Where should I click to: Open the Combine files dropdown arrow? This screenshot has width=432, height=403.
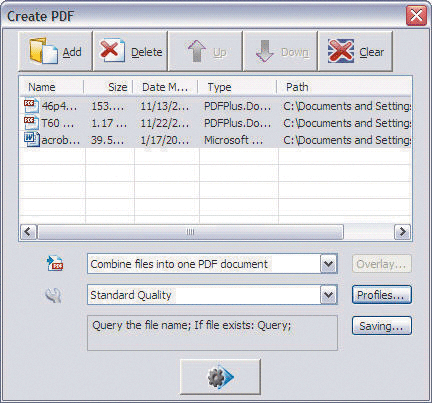click(329, 264)
